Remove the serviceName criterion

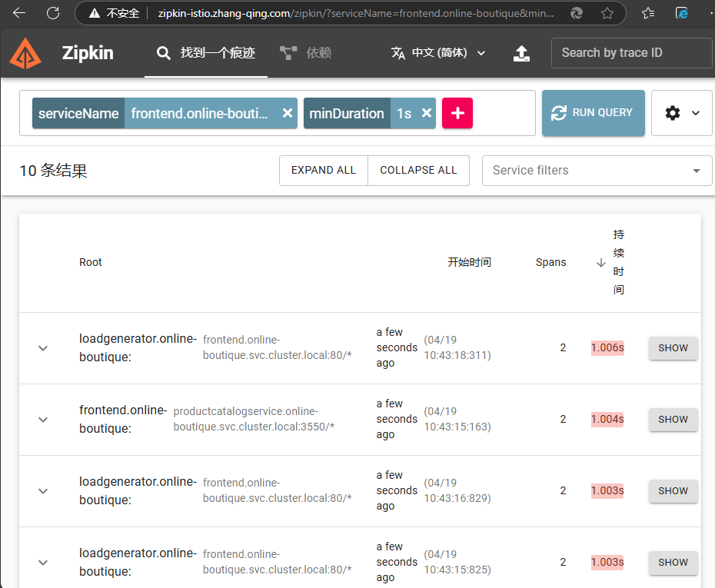(x=288, y=113)
